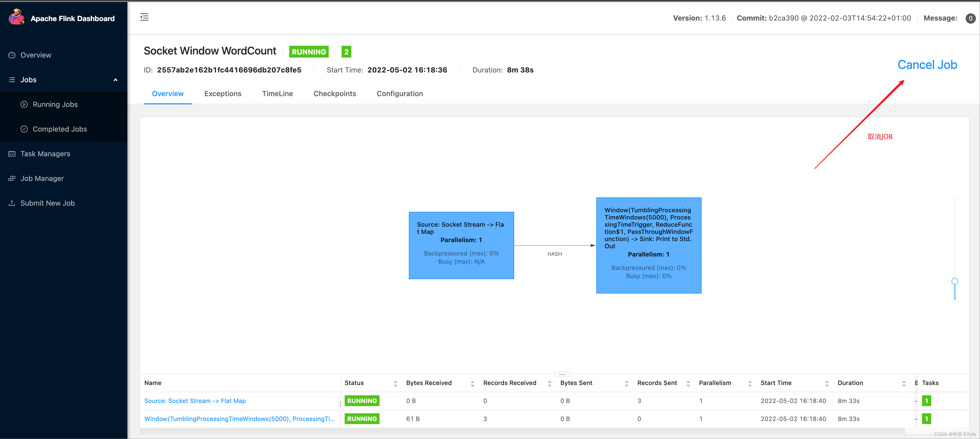Screen dimensions: 980x439
Task: Click the Jobs section collapse arrow icon
Action: pyautogui.click(x=116, y=80)
